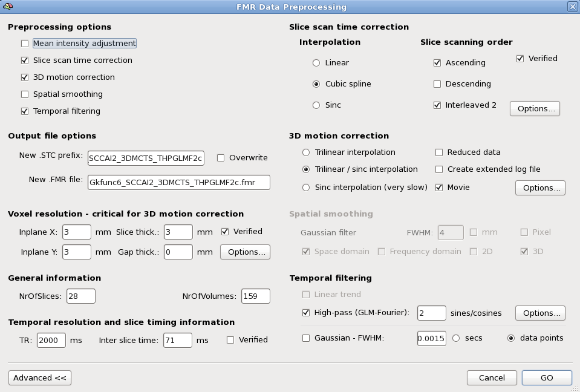580x392 pixels.
Task: Uncheck Verified next to slice scanning order
Action: pos(518,58)
